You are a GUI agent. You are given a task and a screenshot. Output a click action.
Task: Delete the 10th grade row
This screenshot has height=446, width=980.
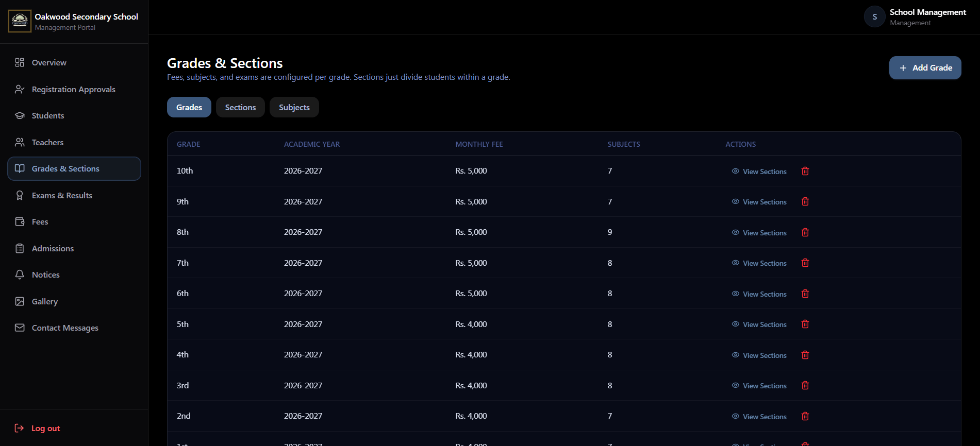[805, 171]
